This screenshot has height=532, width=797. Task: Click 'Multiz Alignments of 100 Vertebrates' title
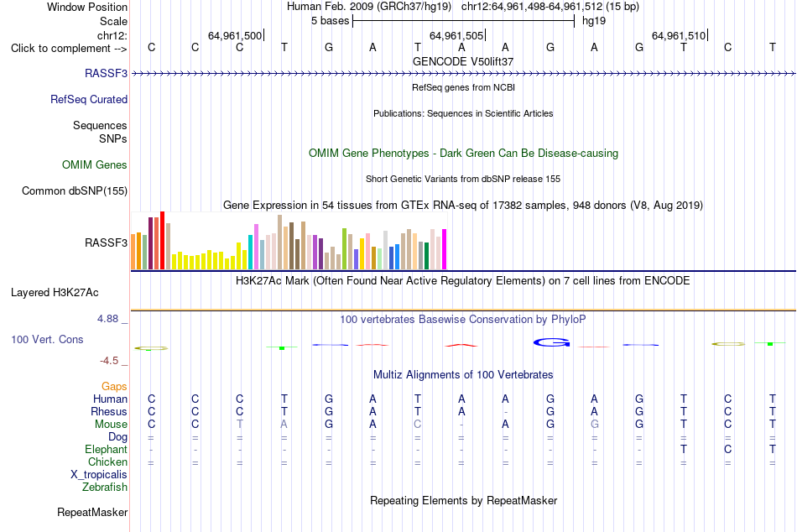(x=463, y=375)
